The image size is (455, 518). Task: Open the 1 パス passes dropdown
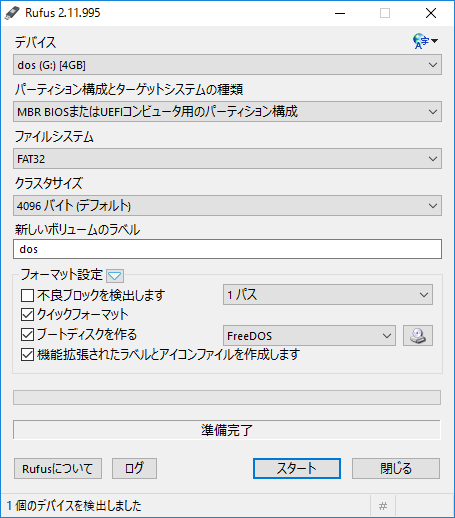pyautogui.click(x=328, y=295)
